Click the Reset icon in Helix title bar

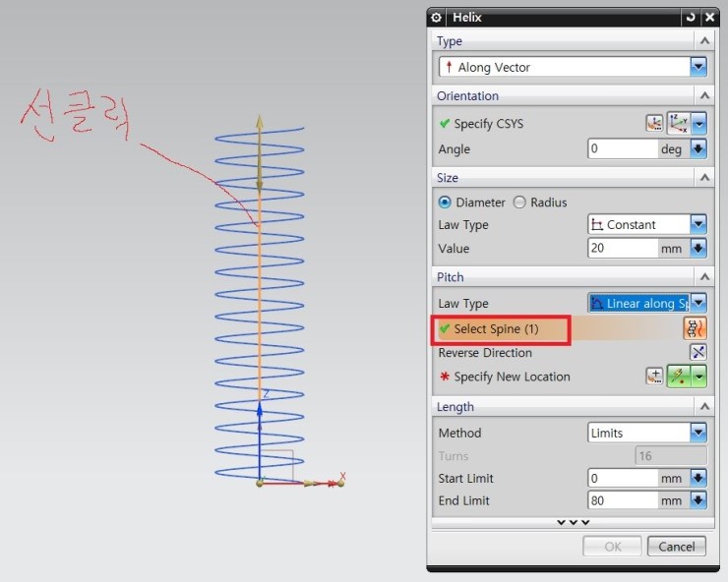[690, 18]
